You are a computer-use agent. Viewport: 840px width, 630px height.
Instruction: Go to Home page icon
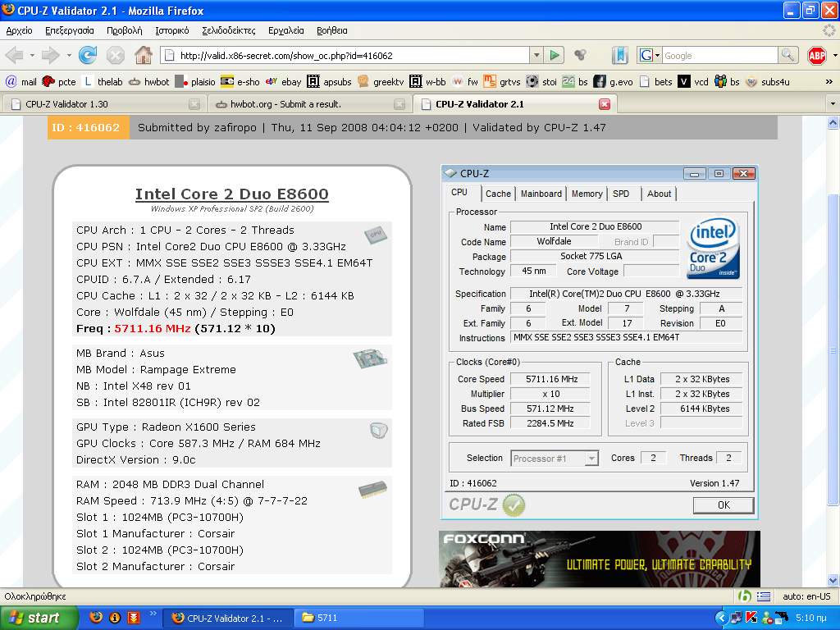click(x=143, y=55)
